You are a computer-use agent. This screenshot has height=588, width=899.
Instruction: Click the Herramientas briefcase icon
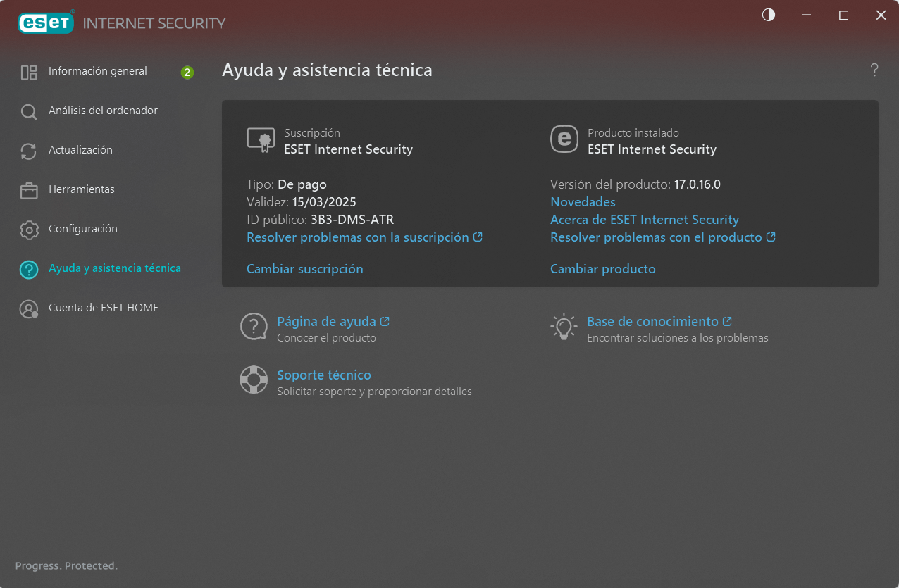29,190
